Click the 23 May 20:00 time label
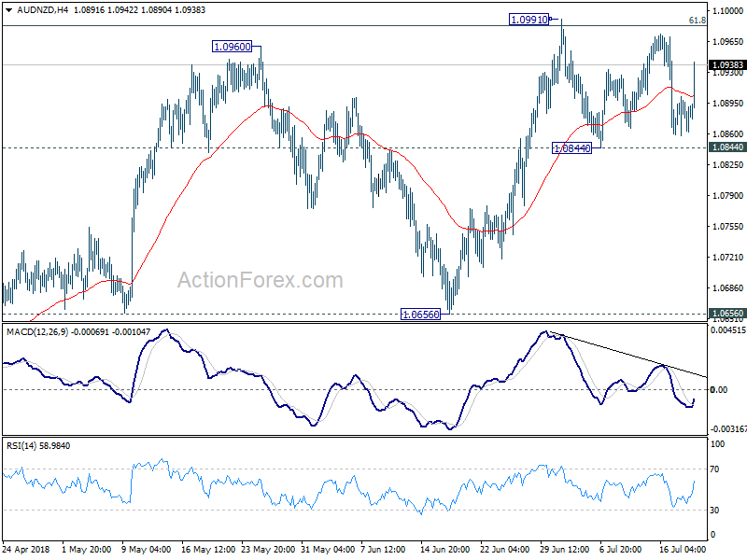747x560 pixels. (x=269, y=549)
